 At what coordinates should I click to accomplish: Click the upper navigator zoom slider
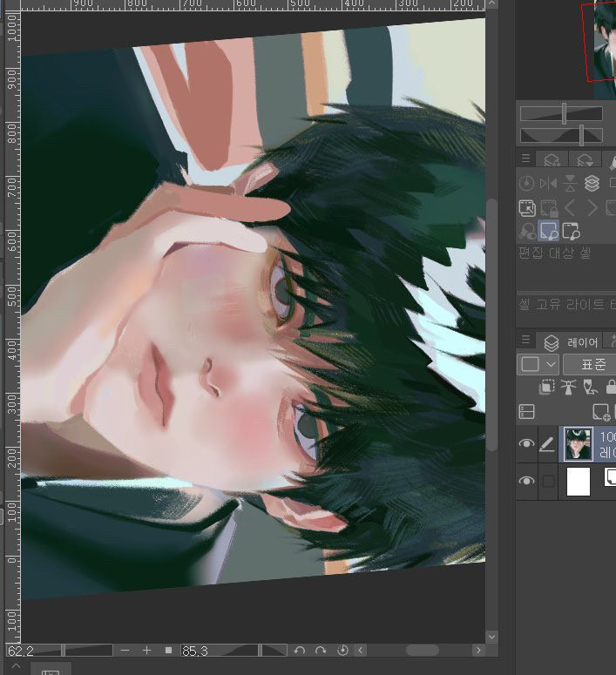click(x=561, y=113)
